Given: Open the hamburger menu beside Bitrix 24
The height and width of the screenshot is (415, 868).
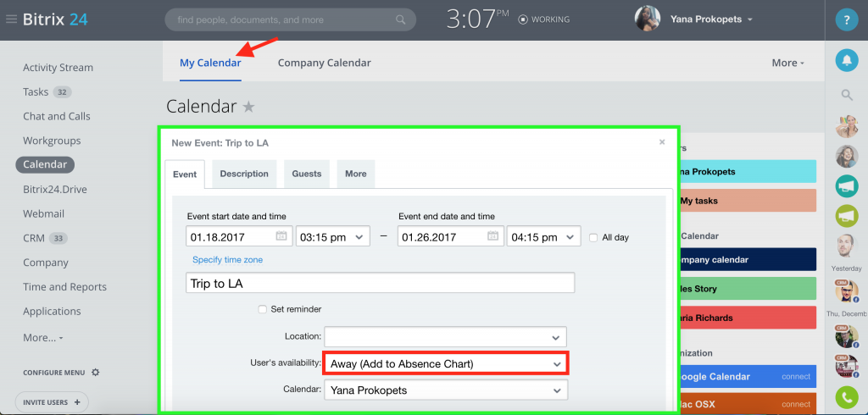Looking at the screenshot, I should pos(11,19).
